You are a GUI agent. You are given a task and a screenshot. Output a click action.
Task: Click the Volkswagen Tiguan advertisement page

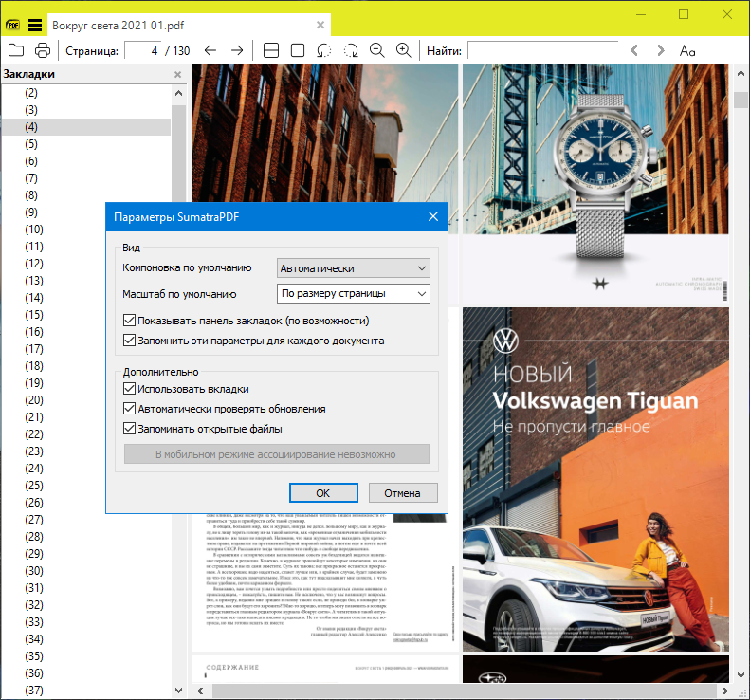(595, 479)
